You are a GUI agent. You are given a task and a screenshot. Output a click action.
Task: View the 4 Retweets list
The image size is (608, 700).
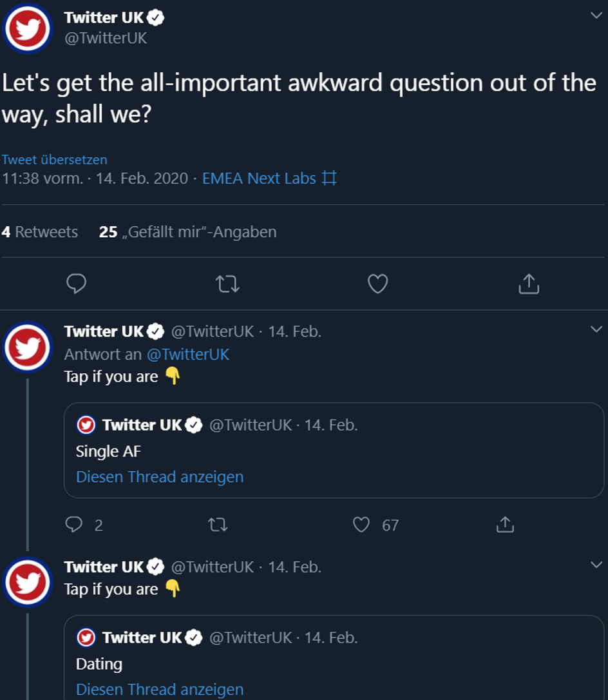(x=40, y=231)
